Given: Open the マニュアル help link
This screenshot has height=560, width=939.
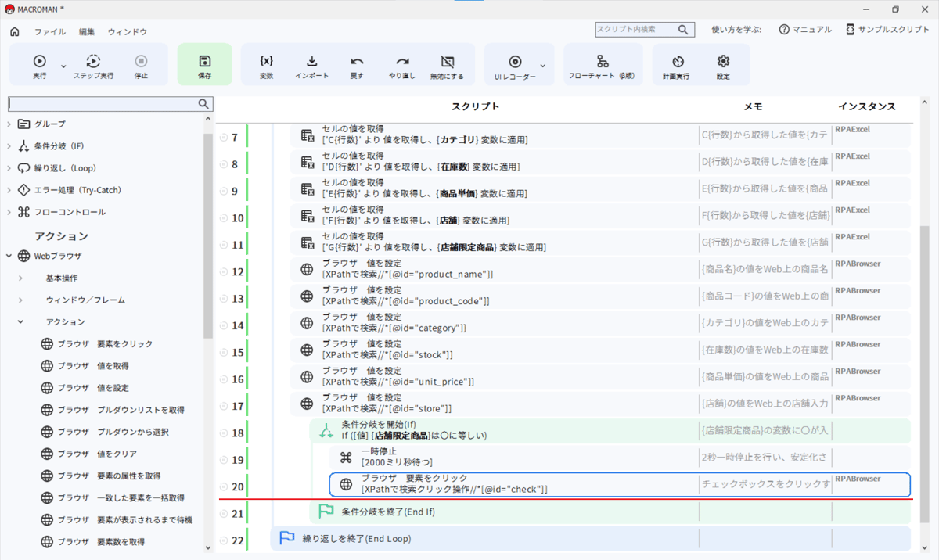Looking at the screenshot, I should click(x=805, y=30).
